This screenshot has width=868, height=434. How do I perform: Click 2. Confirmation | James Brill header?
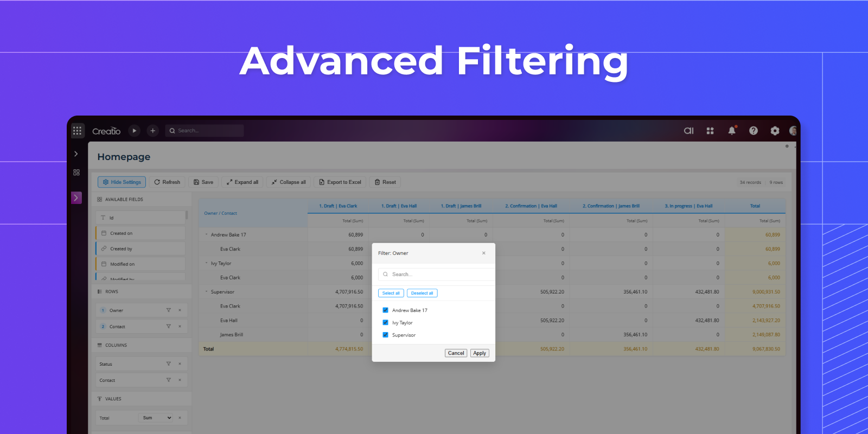pyautogui.click(x=611, y=206)
